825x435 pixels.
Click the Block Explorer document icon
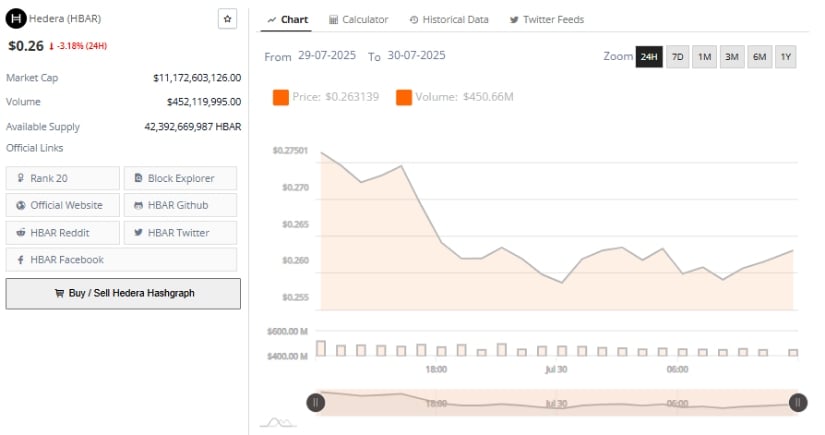(x=138, y=178)
